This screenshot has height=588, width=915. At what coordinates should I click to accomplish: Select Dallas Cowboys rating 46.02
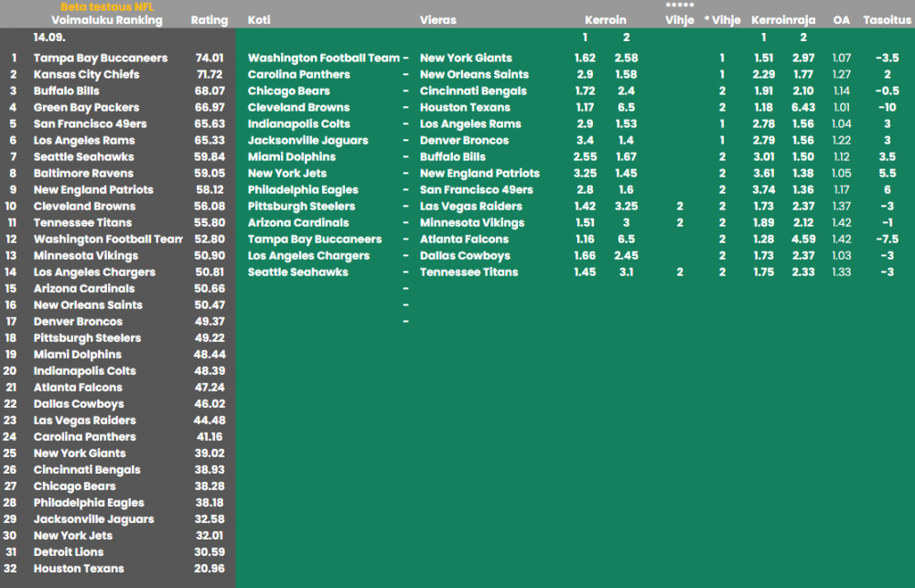[x=210, y=403]
